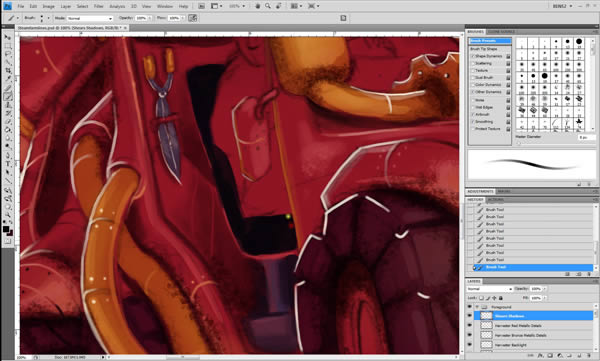The height and width of the screenshot is (361, 600).
Task: Enable the Scattering checkbox
Action: (x=473, y=64)
